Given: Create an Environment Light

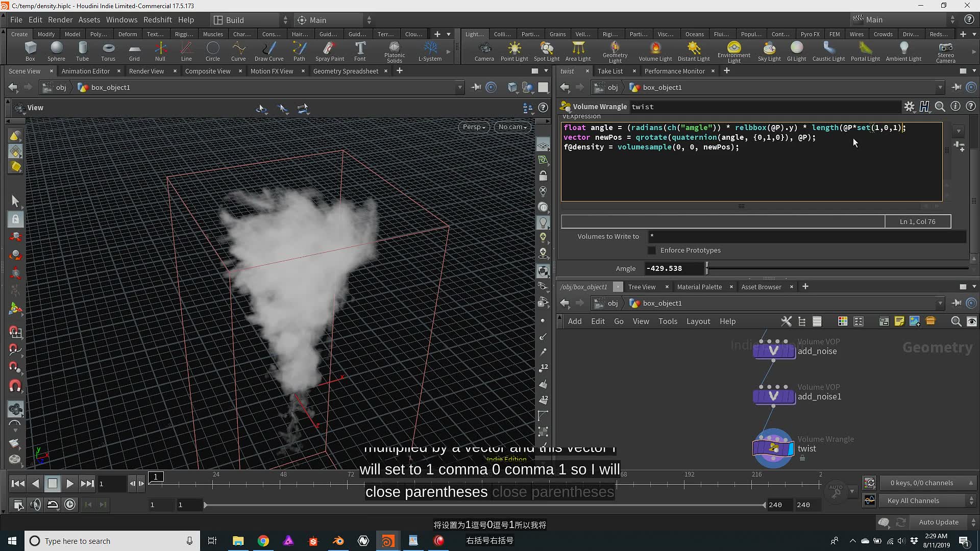Looking at the screenshot, I should tap(733, 52).
